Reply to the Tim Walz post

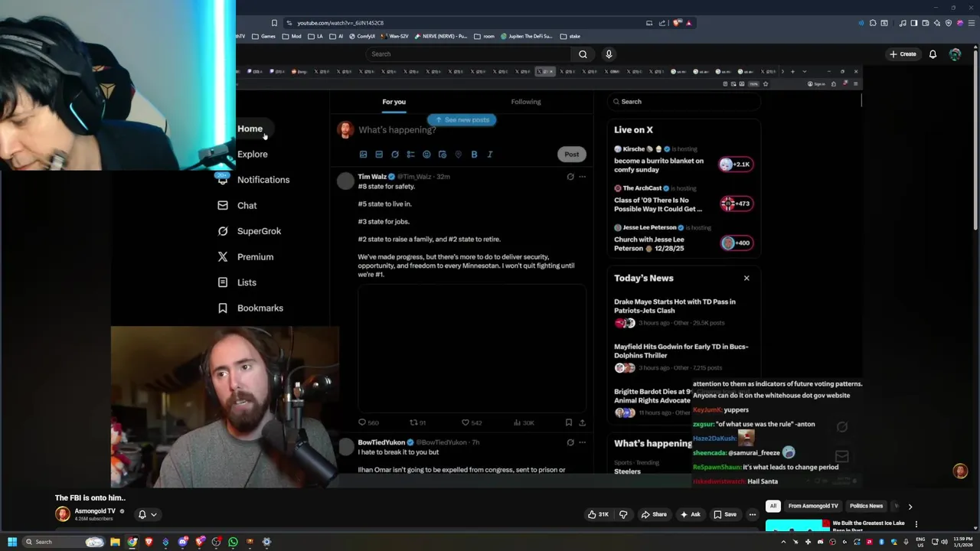[x=362, y=422]
